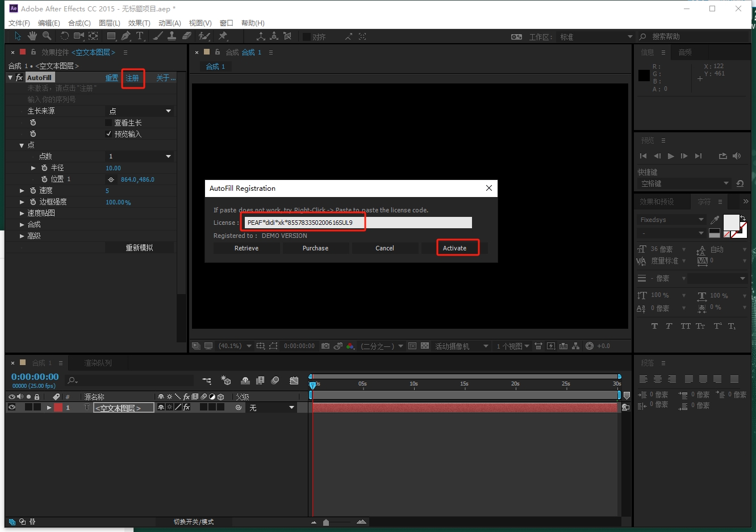
Task: Select the Brush tool
Action: pyautogui.click(x=158, y=36)
